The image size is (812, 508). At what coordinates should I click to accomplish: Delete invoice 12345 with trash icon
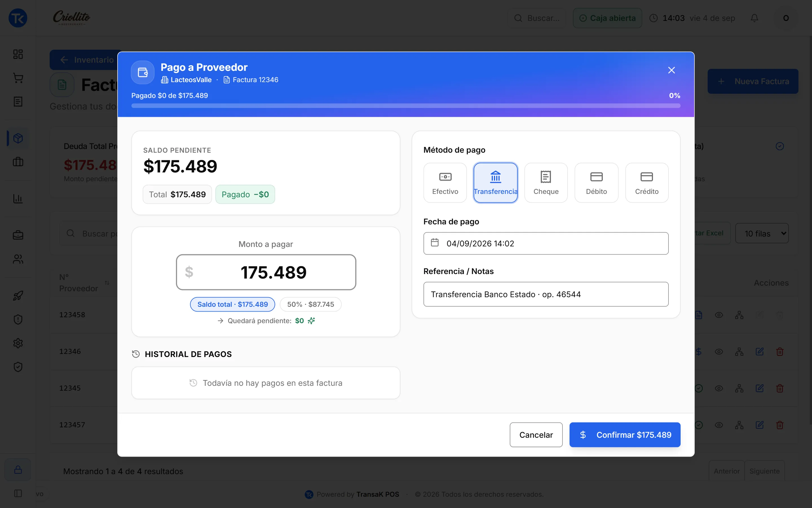(x=780, y=388)
